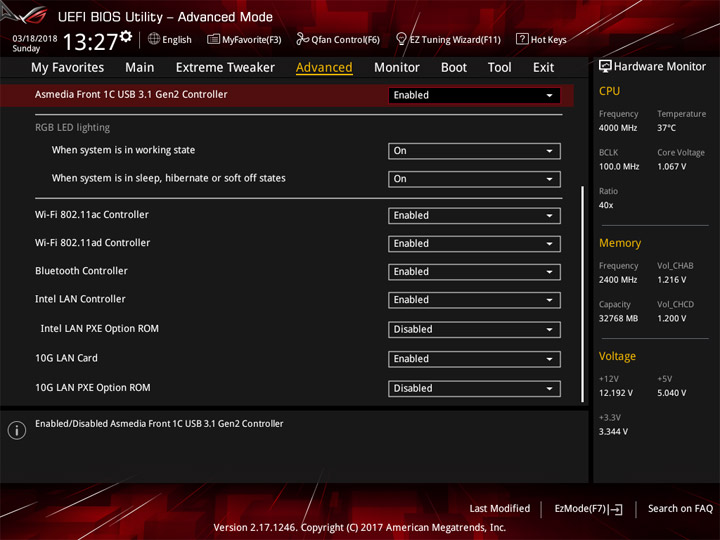Click the globe language icon
The height and width of the screenshot is (540, 720).
pyautogui.click(x=154, y=39)
